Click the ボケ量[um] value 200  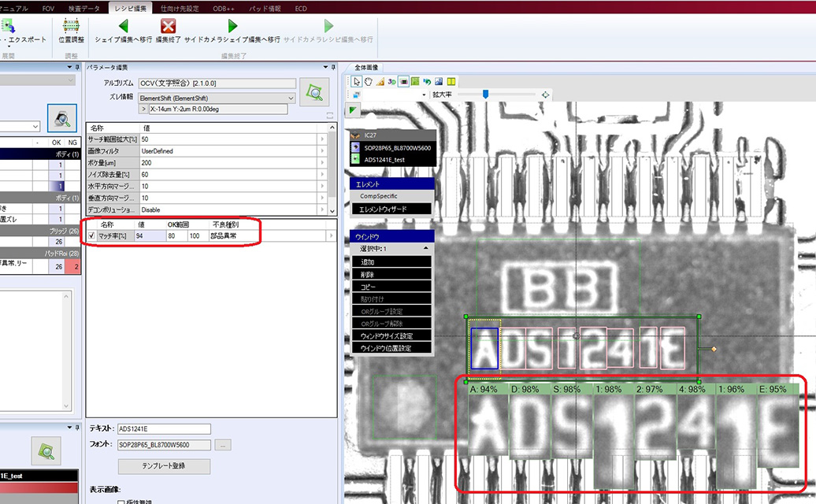pos(229,163)
